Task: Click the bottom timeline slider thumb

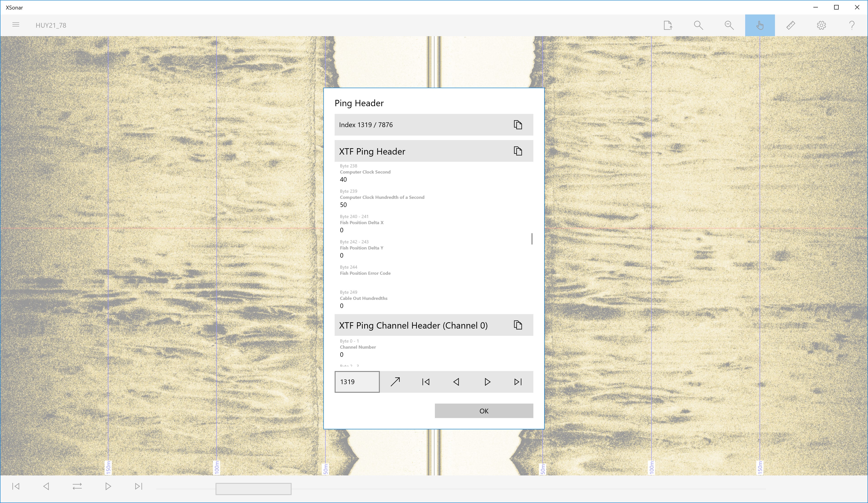Action: point(254,489)
